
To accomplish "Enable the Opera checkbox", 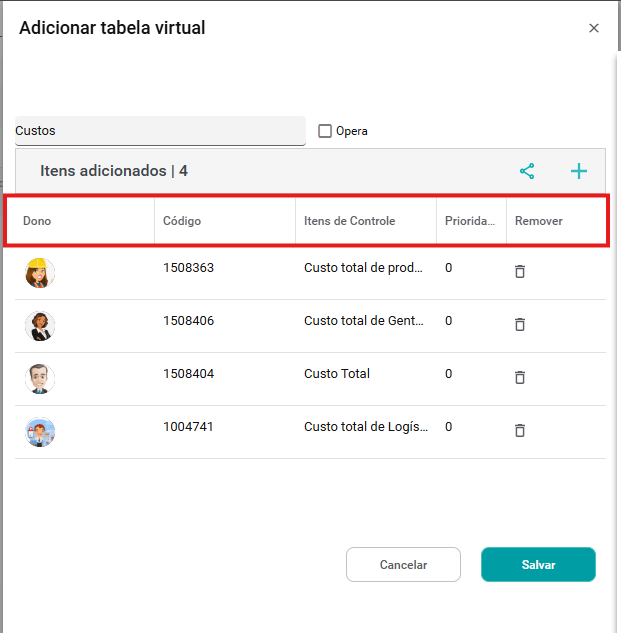I will click(325, 131).
